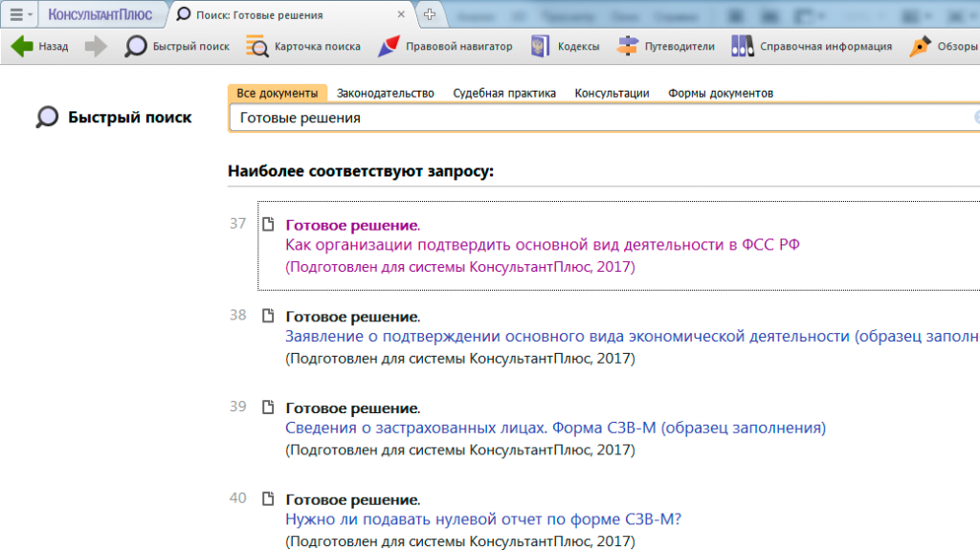The height and width of the screenshot is (551, 980).
Task: Click the gray Forward arrow icon
Action: click(96, 46)
